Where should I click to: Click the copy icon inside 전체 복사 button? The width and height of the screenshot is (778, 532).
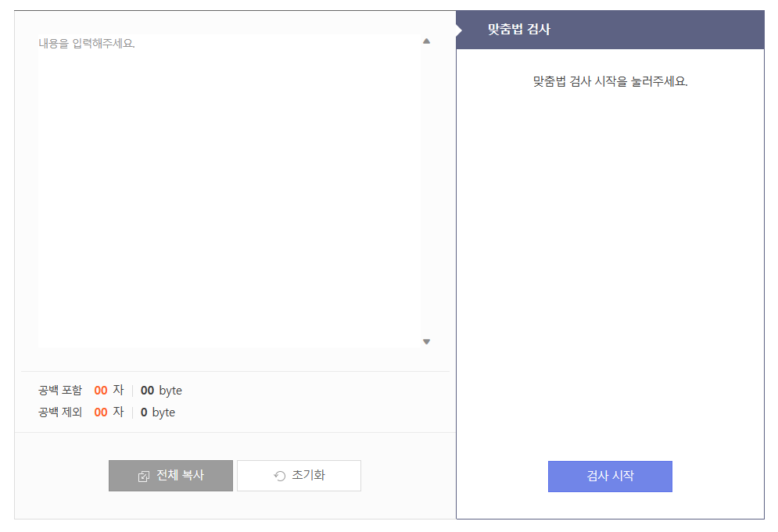coord(143,475)
